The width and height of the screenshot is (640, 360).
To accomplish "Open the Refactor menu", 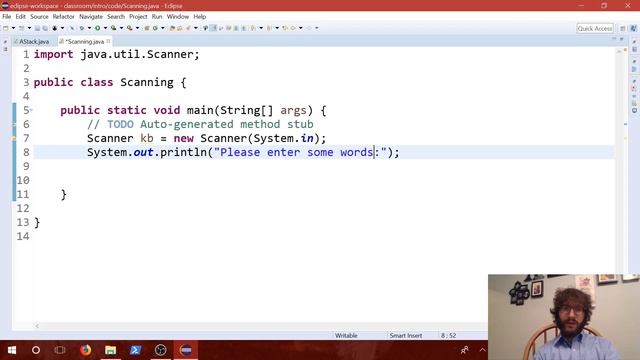I will pos(63,17).
